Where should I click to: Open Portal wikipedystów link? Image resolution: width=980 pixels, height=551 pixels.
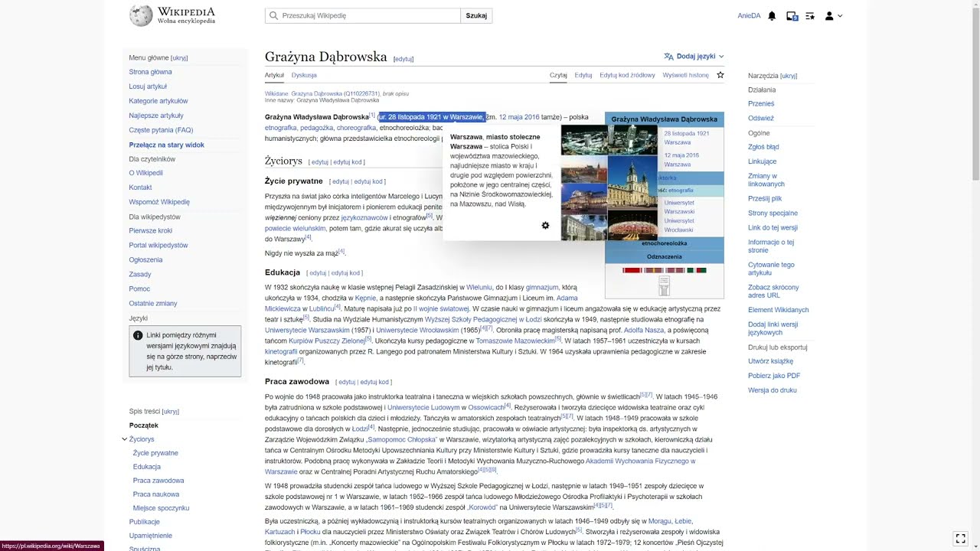click(x=158, y=246)
